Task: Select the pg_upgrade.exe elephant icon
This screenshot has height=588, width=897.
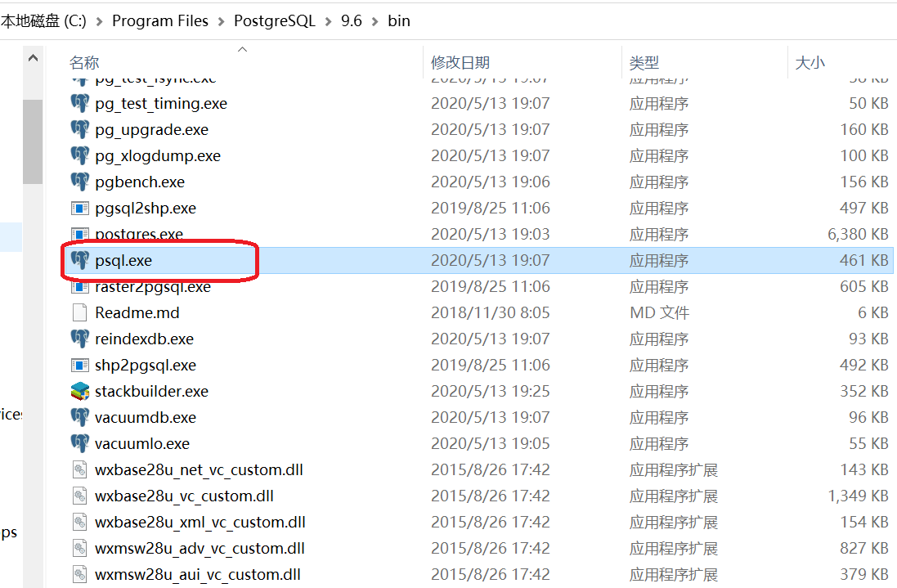Action: point(79,129)
